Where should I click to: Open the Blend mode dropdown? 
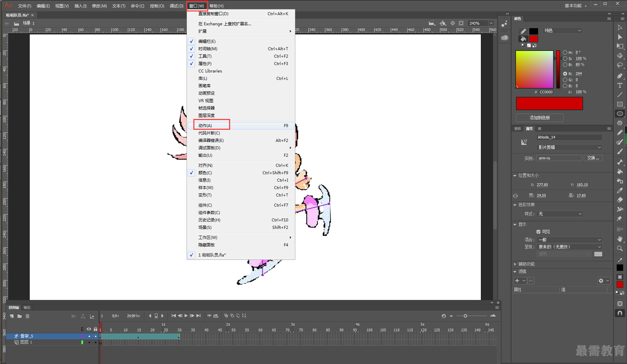[569, 240]
